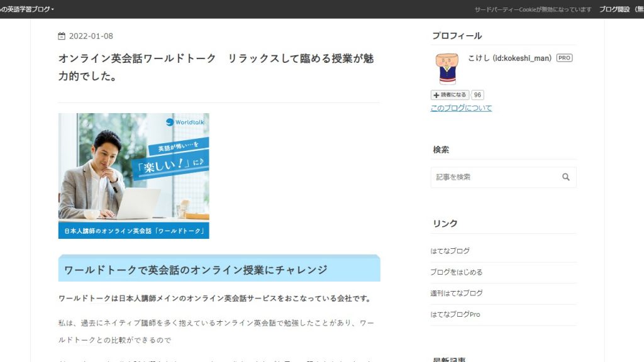The width and height of the screenshot is (644, 362).
Task: Click the Worldtalk logo in banner
Action: pos(185,122)
